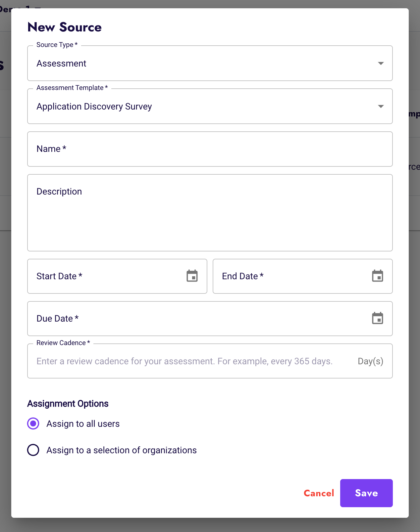
Task: Click the Day(s) unit suffix
Action: tap(370, 361)
